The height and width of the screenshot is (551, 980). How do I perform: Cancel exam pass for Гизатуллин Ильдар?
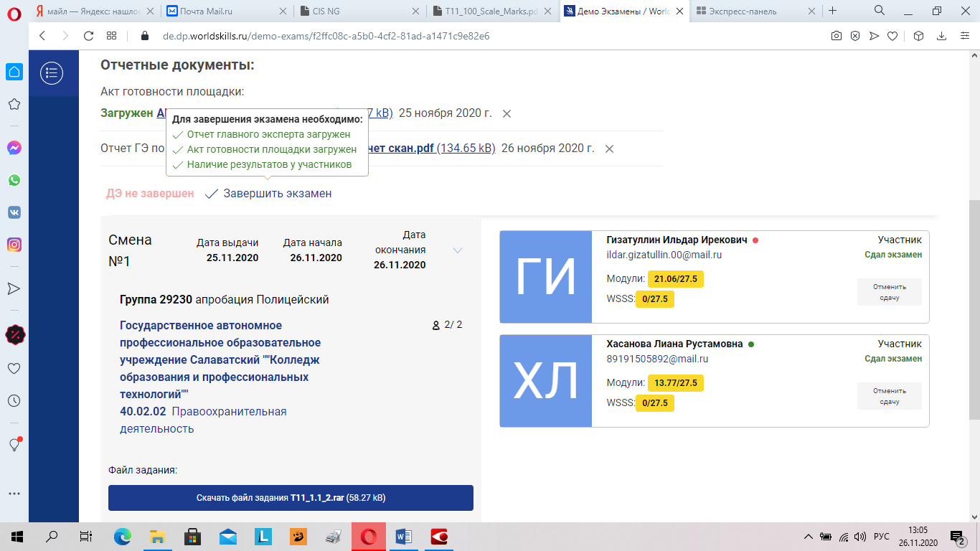[889, 292]
